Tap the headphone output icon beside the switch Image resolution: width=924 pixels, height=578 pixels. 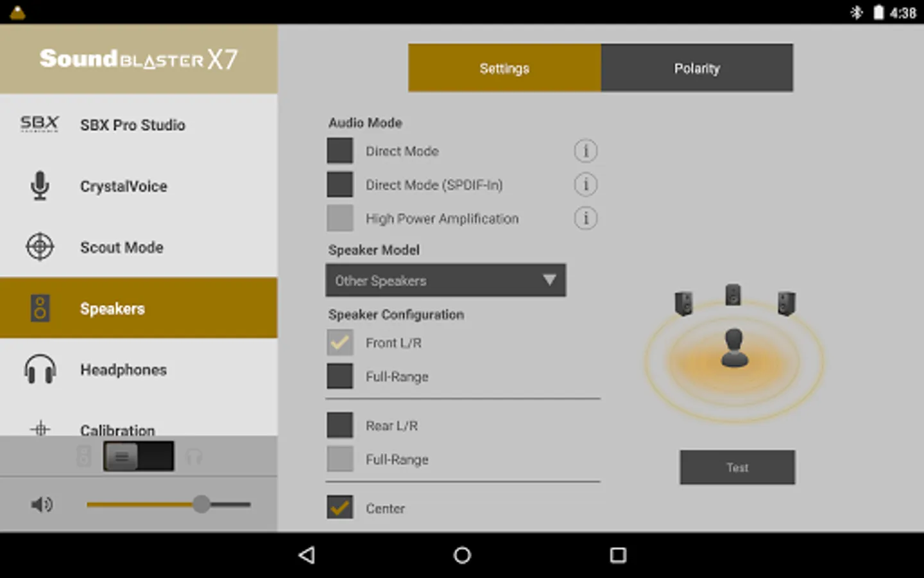194,457
